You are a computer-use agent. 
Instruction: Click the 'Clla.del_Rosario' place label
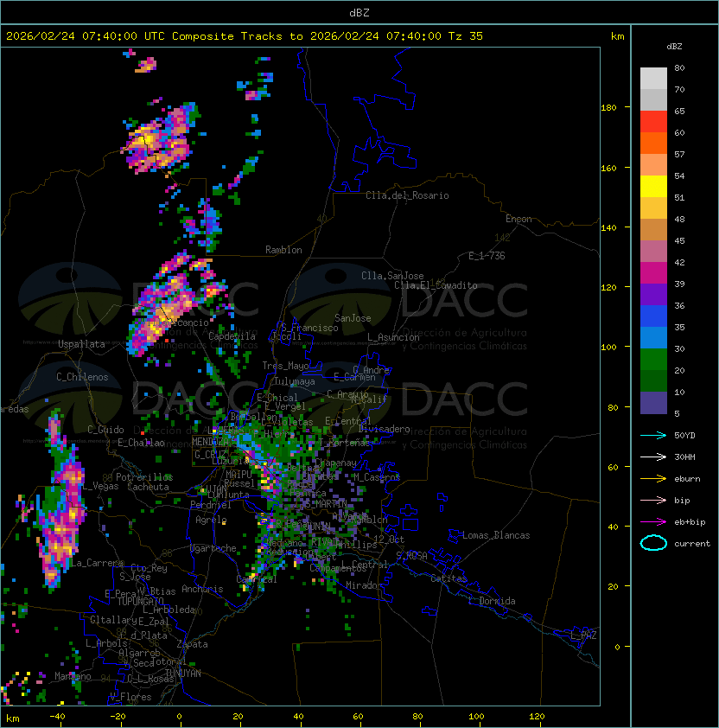tap(407, 195)
